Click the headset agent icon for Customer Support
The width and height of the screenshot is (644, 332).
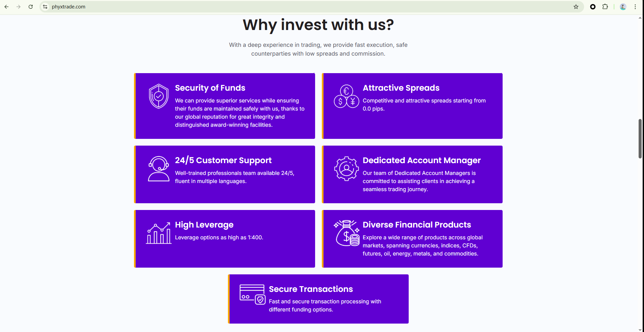[159, 169]
